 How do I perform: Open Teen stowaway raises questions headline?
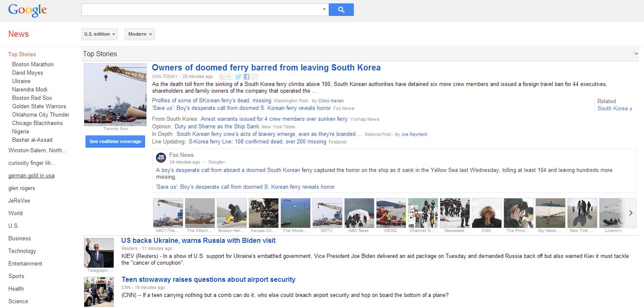click(208, 279)
